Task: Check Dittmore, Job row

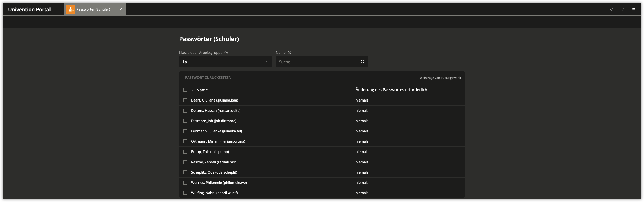Action: [x=185, y=121]
